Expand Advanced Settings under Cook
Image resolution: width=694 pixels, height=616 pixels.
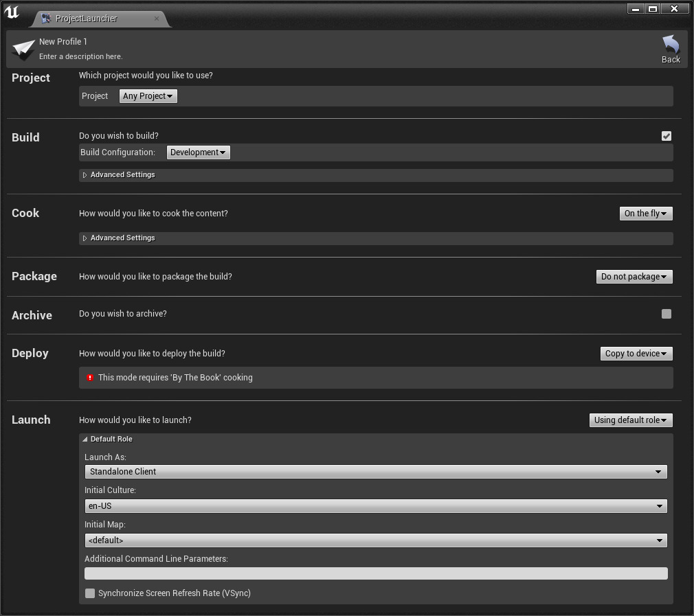point(118,238)
